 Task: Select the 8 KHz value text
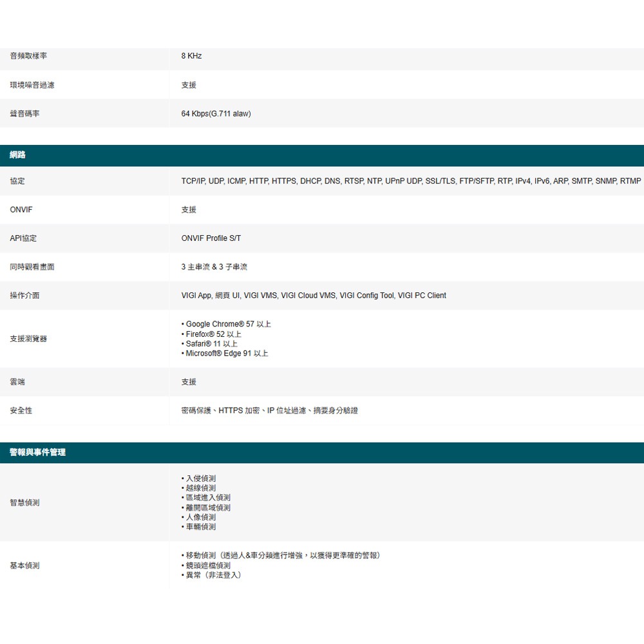[191, 57]
